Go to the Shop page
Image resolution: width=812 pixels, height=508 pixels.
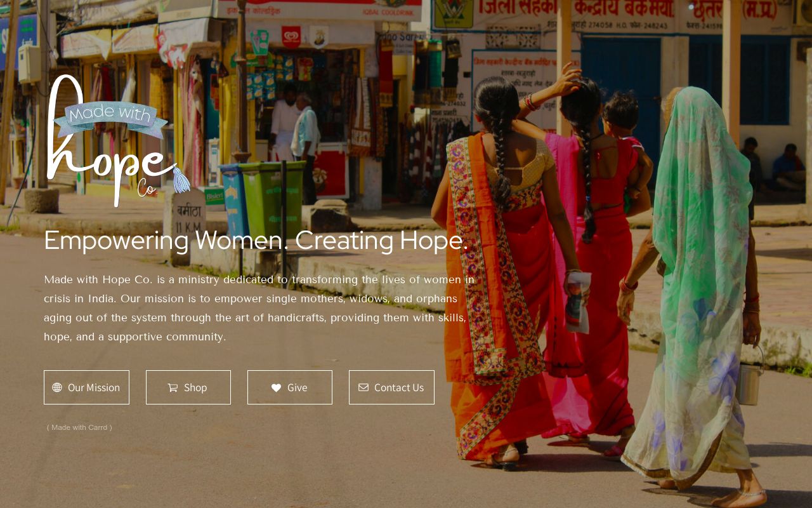[x=188, y=387]
